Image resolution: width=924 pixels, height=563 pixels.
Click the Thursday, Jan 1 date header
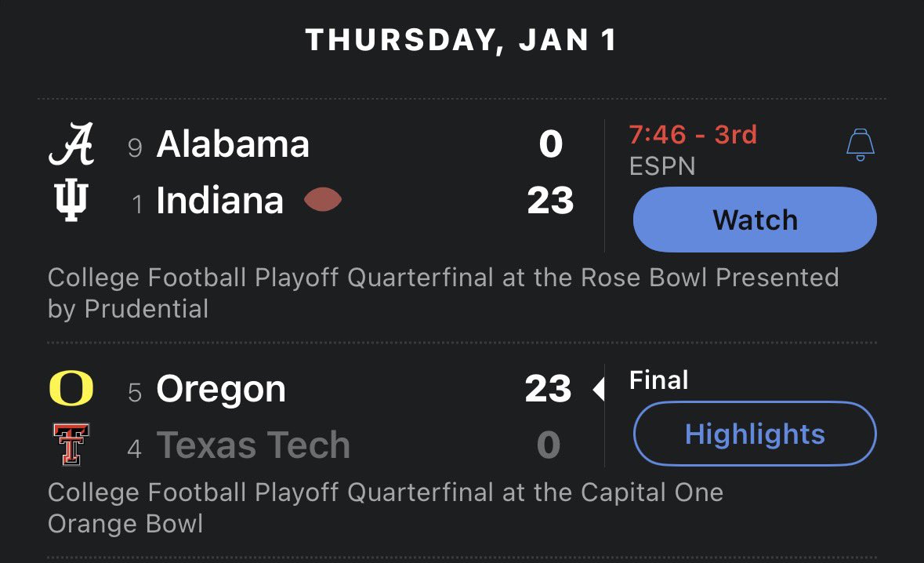(x=462, y=41)
